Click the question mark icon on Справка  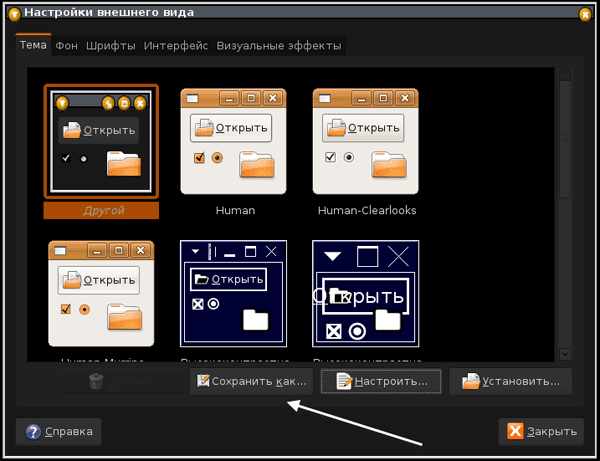point(33,432)
